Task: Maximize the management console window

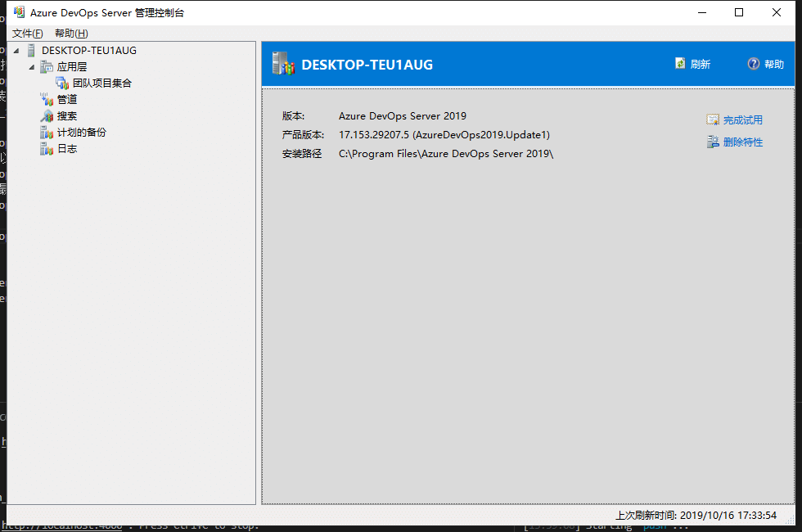Action: (739, 12)
